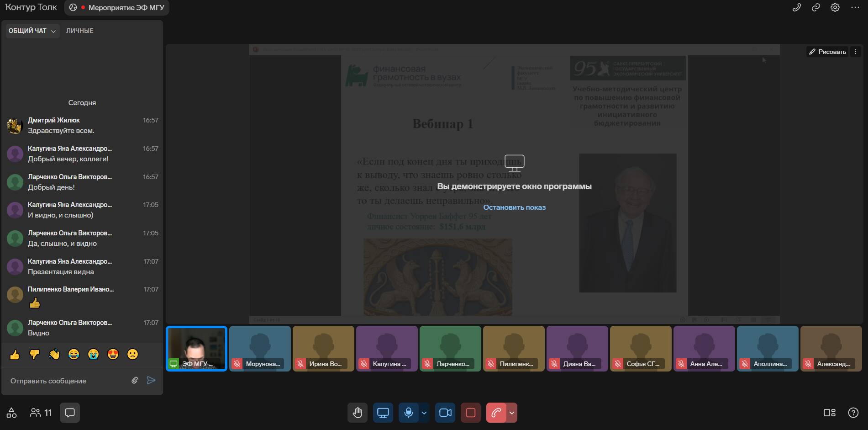Send the chat message with arrow icon

click(151, 380)
